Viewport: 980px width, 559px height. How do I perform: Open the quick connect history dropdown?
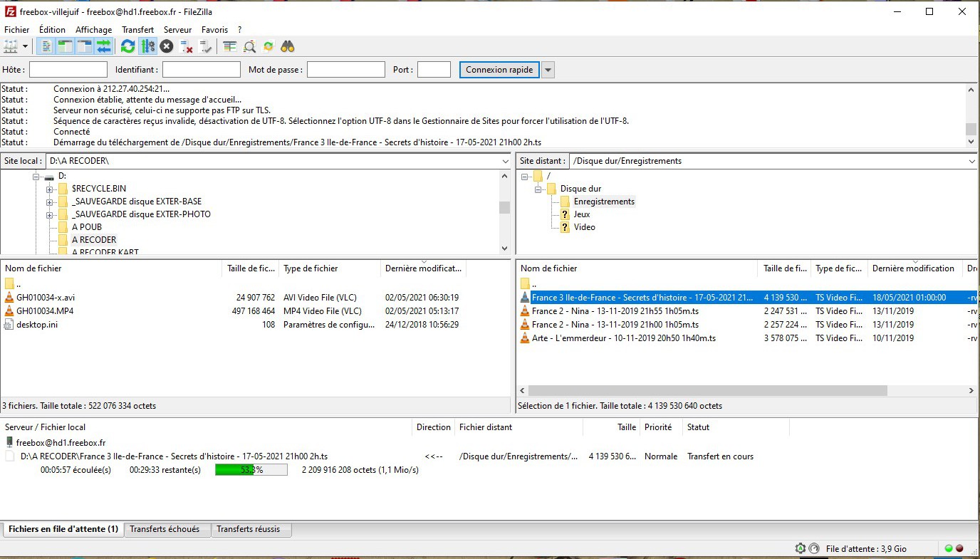pyautogui.click(x=548, y=70)
